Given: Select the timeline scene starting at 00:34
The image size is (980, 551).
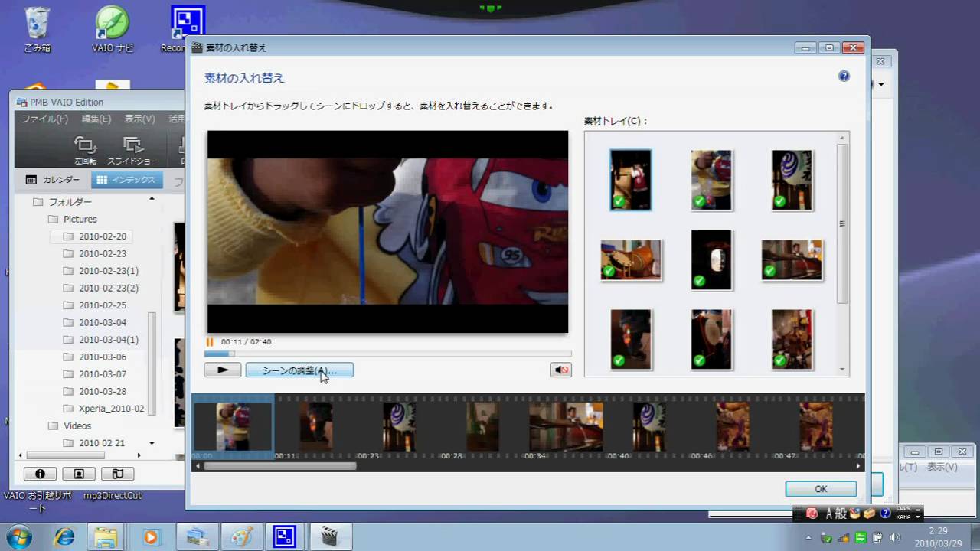Looking at the screenshot, I should 566,427.
